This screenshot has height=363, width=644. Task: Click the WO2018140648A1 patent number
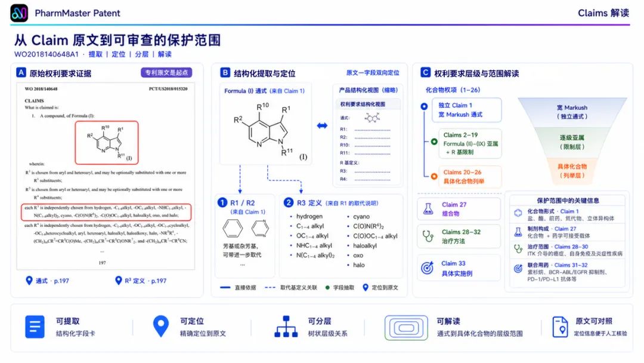[x=46, y=54]
